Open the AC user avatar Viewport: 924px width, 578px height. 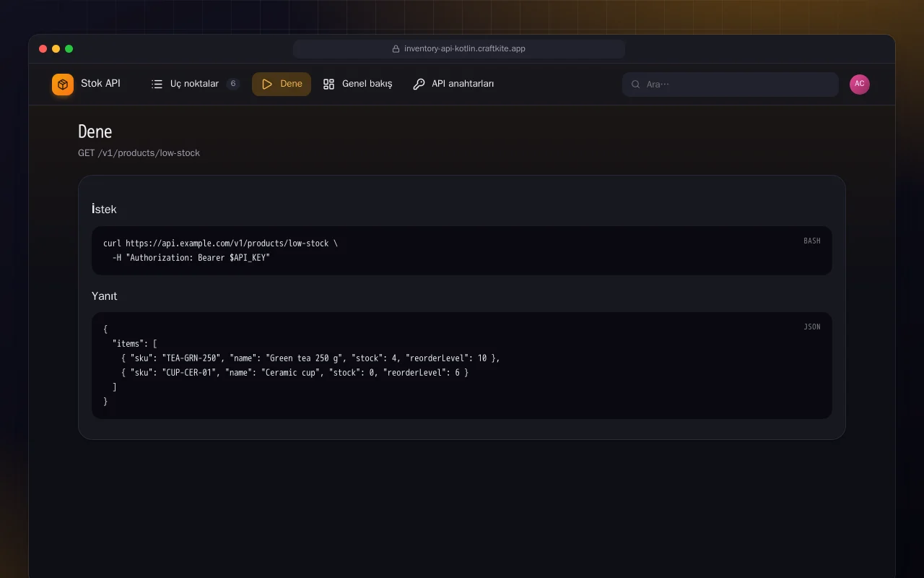pyautogui.click(x=860, y=84)
